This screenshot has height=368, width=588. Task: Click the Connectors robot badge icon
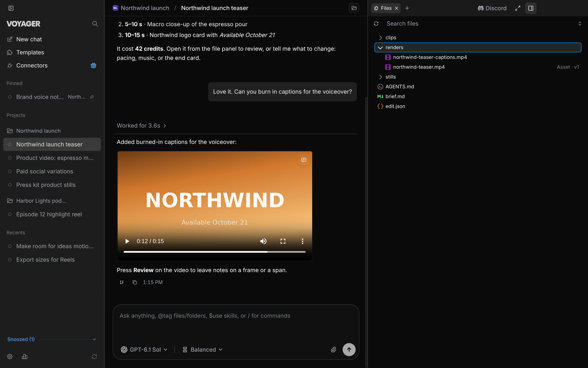[x=94, y=65]
